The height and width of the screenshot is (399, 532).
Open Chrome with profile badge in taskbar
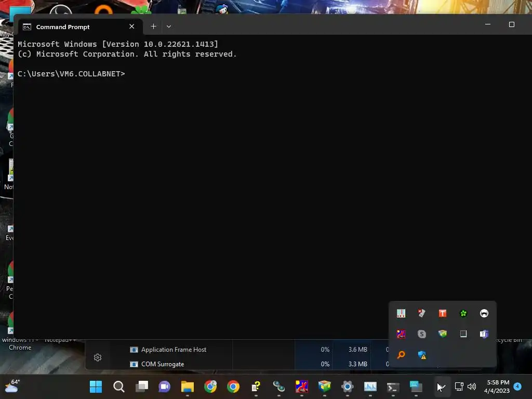pos(210,387)
